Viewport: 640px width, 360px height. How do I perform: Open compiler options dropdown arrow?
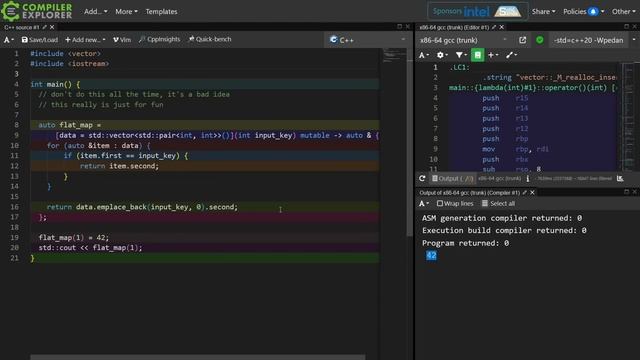tap(633, 40)
